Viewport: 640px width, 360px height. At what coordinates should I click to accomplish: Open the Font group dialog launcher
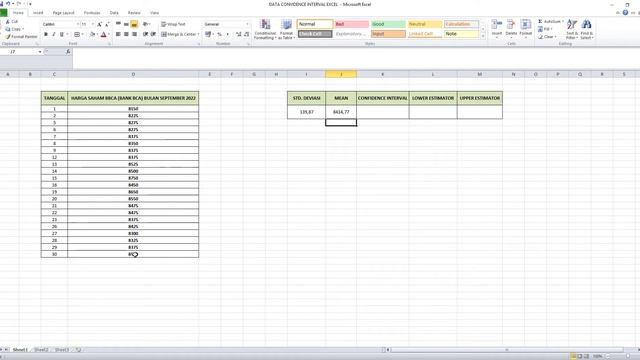pyautogui.click(x=109, y=44)
